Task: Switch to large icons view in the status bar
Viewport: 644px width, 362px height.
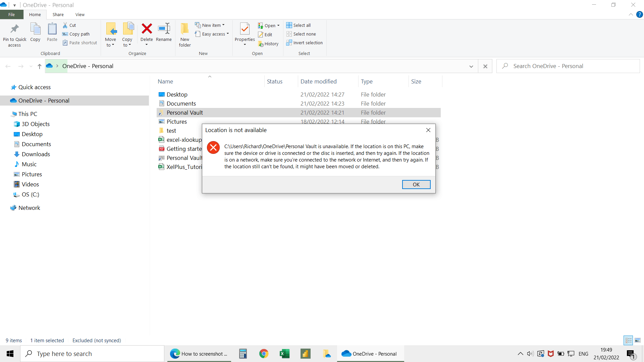Action: point(638,340)
